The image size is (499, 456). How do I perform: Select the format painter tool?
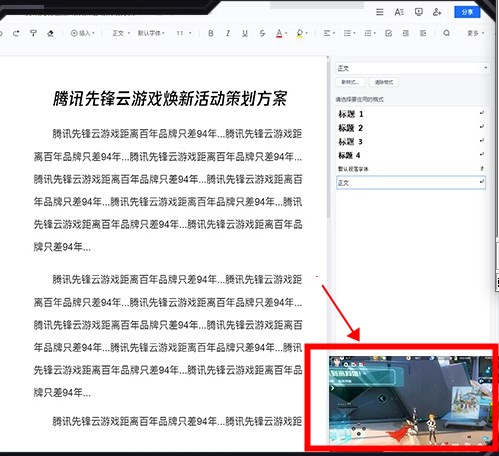33,33
